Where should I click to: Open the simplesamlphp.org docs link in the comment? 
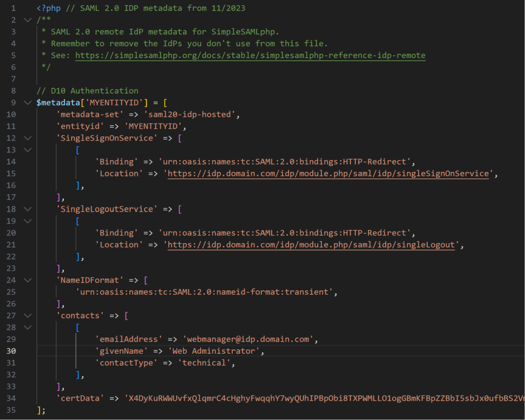pyautogui.click(x=250, y=55)
